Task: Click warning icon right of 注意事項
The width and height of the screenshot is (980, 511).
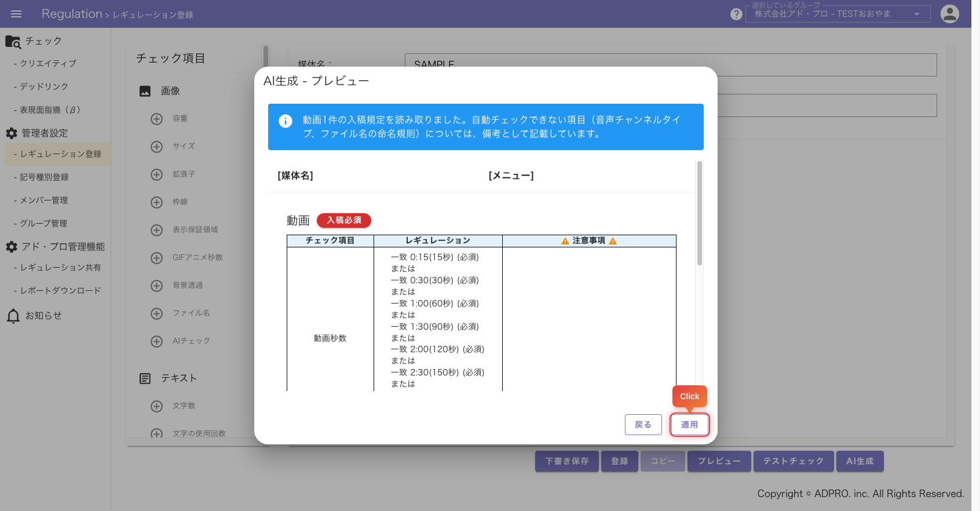Action: pos(613,241)
